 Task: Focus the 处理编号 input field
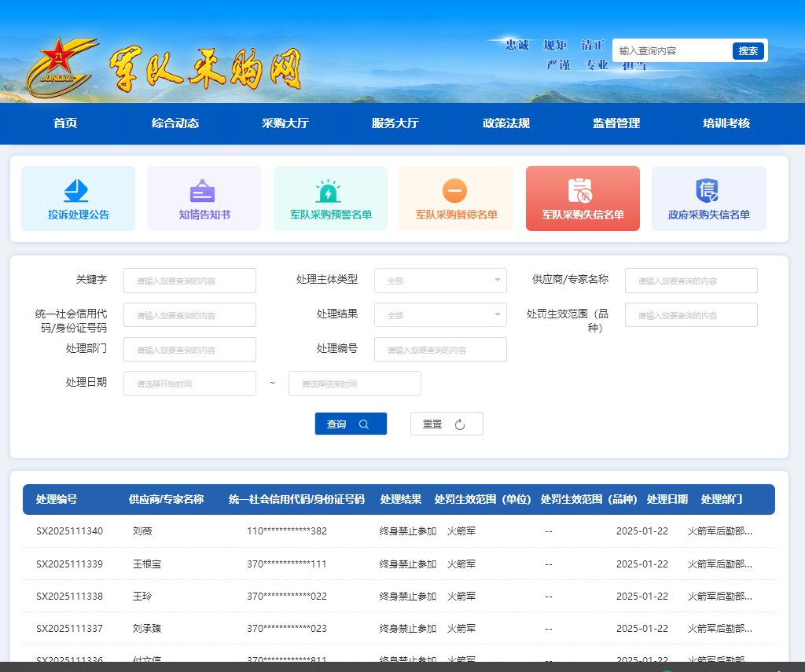click(x=440, y=349)
